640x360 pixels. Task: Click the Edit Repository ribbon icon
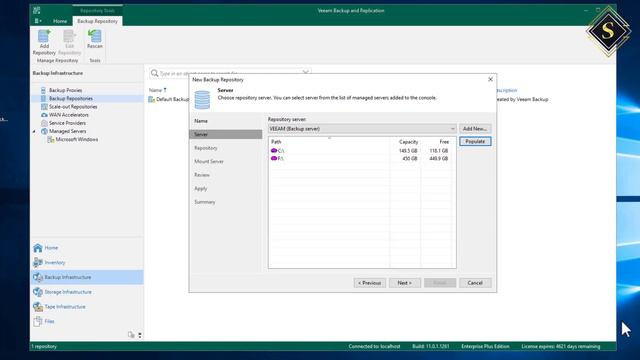pyautogui.click(x=69, y=42)
